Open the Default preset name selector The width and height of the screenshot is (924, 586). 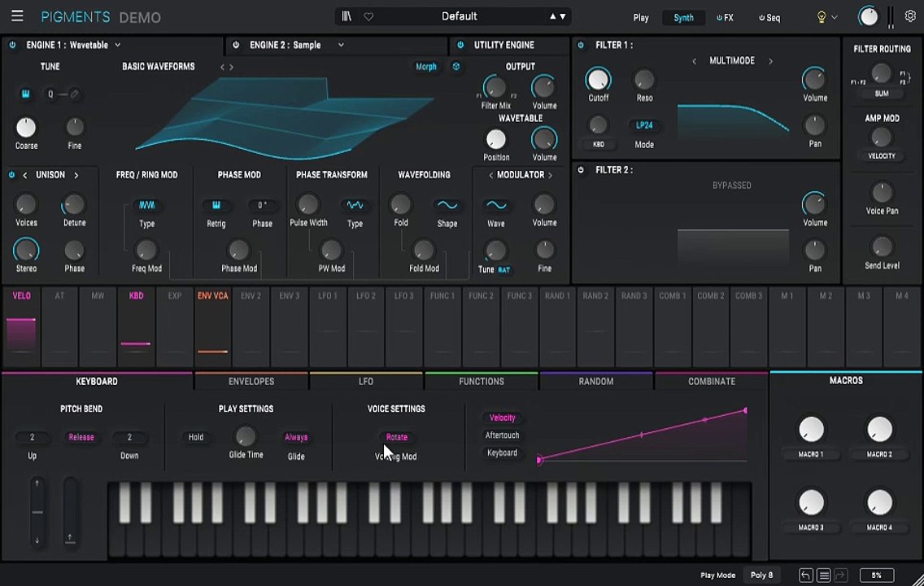[459, 16]
